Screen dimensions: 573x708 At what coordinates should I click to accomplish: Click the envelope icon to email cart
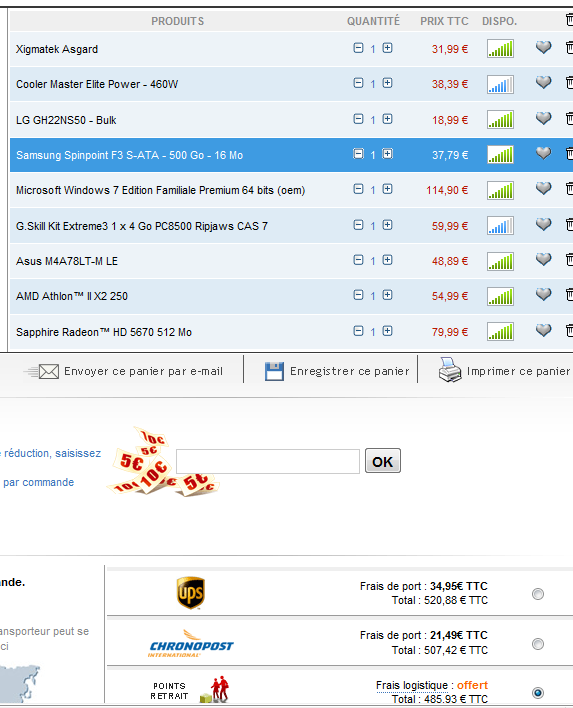pyautogui.click(x=49, y=372)
